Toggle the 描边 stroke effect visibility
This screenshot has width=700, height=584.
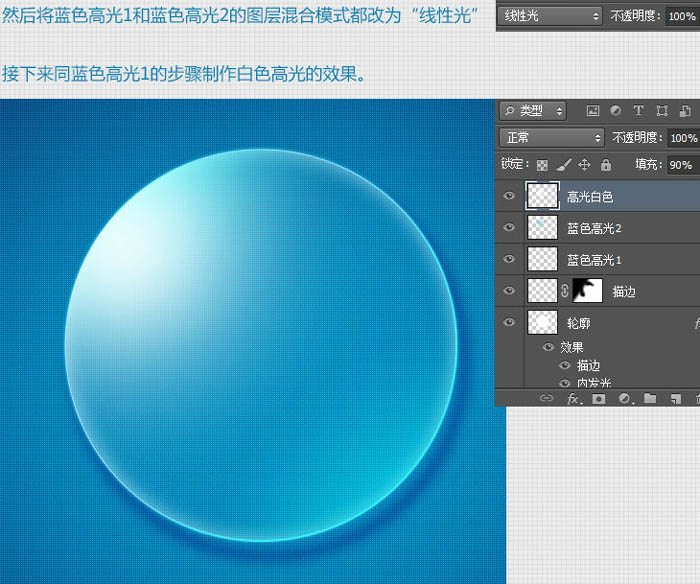click(565, 365)
